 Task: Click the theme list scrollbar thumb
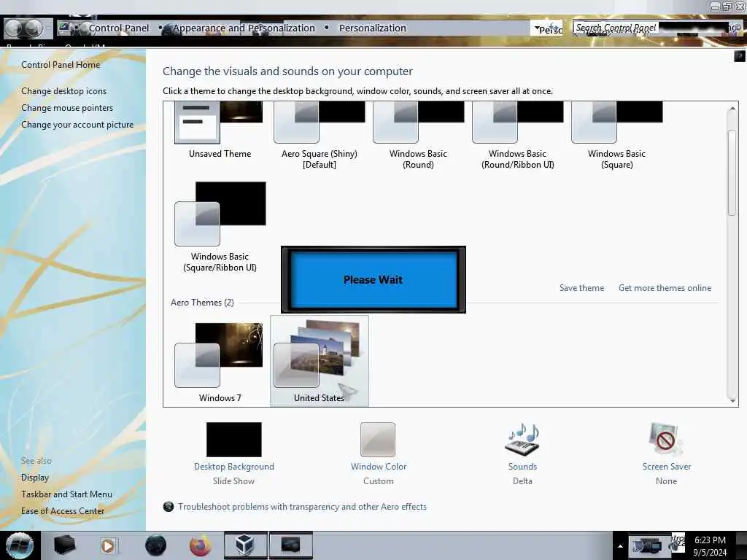(x=732, y=172)
